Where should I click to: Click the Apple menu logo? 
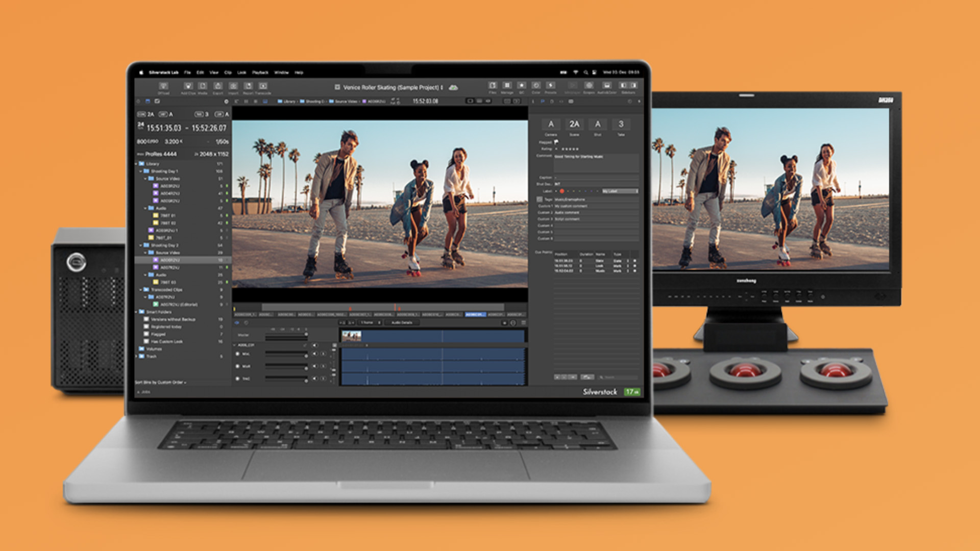coord(141,72)
